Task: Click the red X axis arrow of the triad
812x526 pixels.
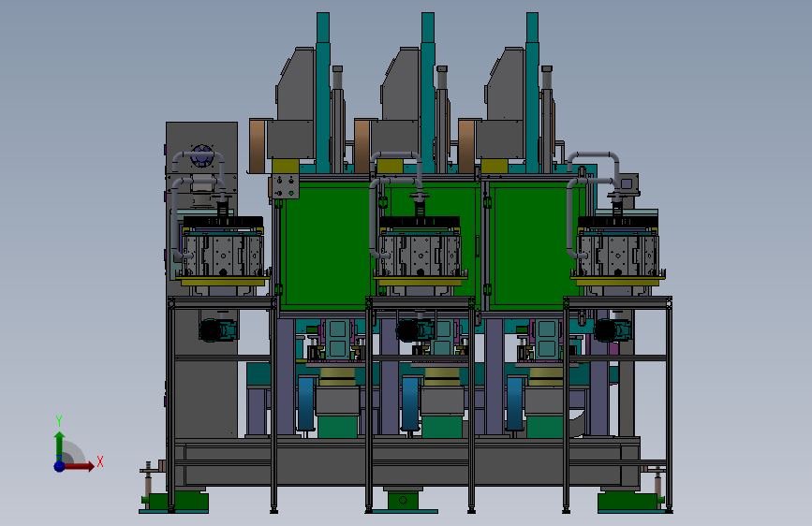Action: coord(80,466)
